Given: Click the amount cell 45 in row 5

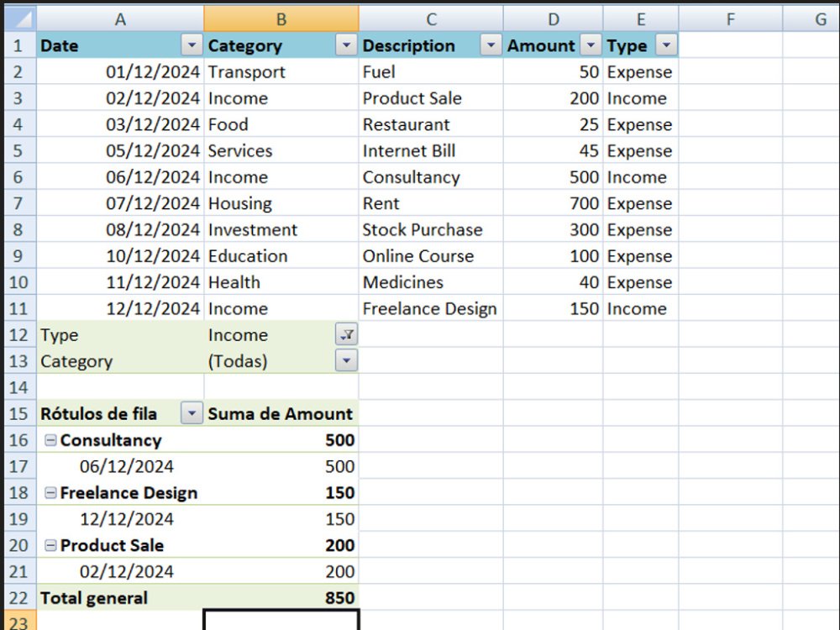Looking at the screenshot, I should tap(554, 150).
